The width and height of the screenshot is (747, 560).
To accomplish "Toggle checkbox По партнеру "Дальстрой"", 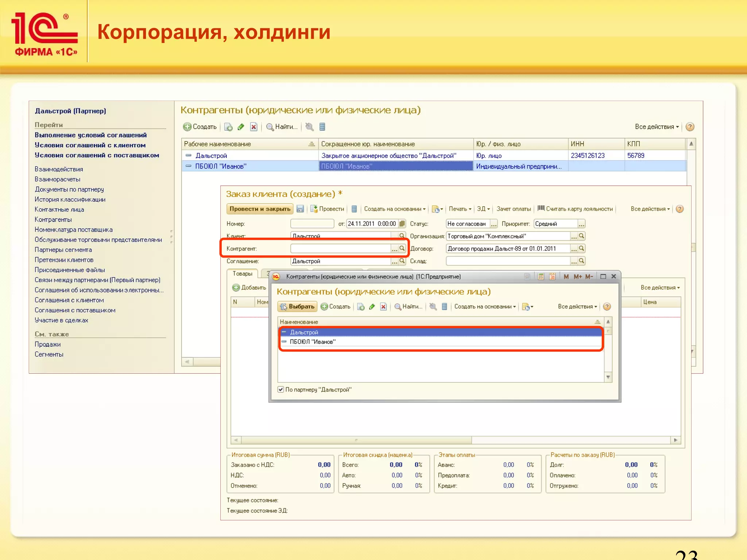I will click(280, 389).
